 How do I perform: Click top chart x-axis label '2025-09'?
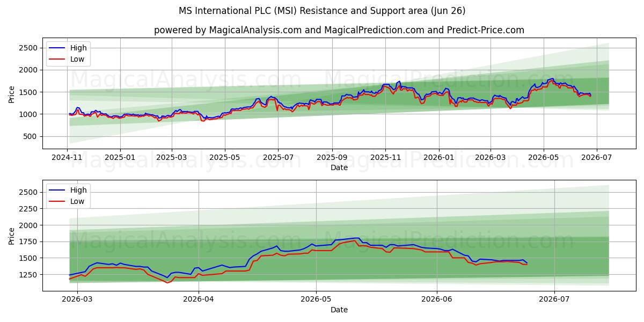tap(332, 158)
